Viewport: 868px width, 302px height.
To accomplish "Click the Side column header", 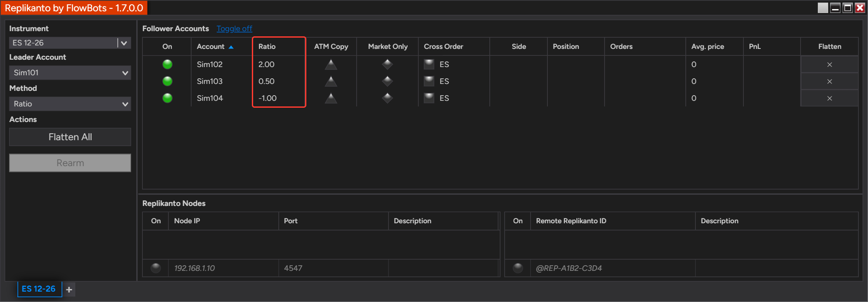I will pyautogui.click(x=518, y=46).
